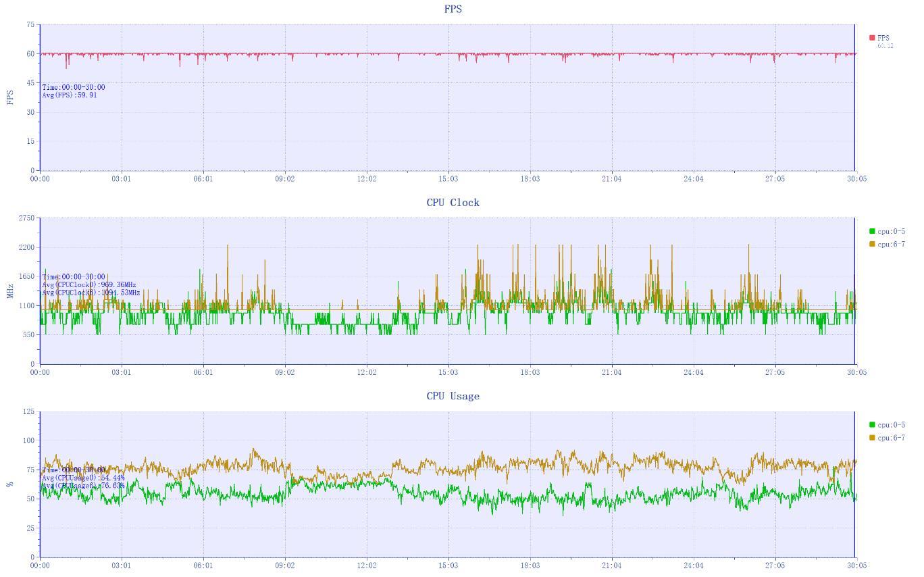
Task: Toggle the FPS series legend label
Action: pyautogui.click(x=883, y=38)
